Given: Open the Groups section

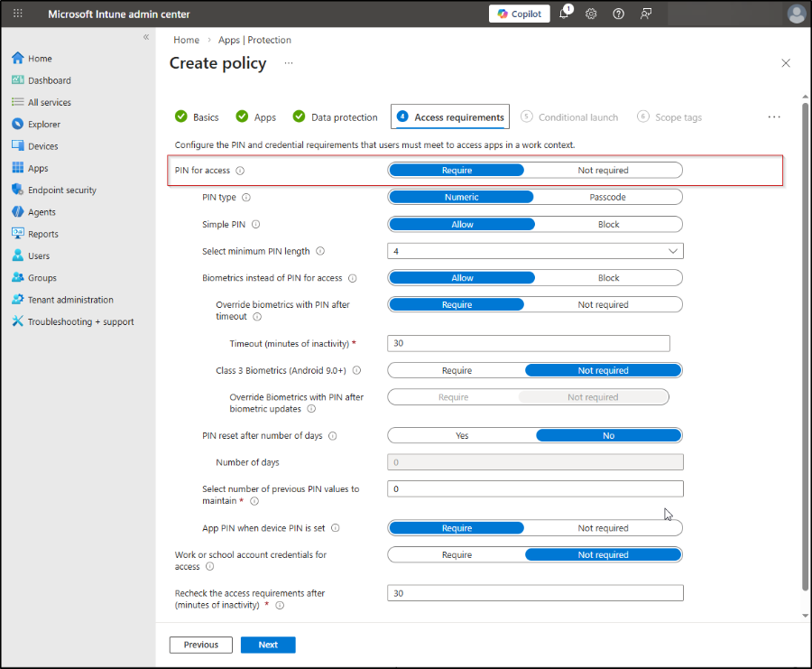Looking at the screenshot, I should pyautogui.click(x=42, y=277).
